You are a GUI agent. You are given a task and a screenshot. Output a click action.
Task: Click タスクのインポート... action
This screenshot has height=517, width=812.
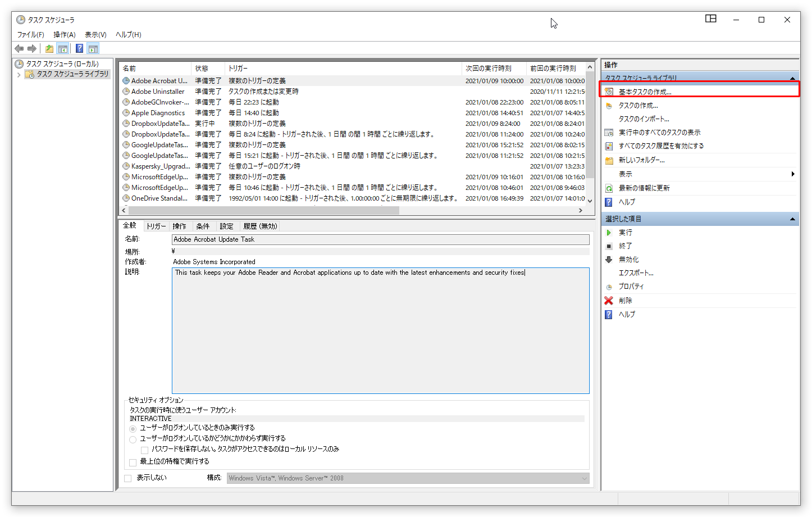pos(644,119)
